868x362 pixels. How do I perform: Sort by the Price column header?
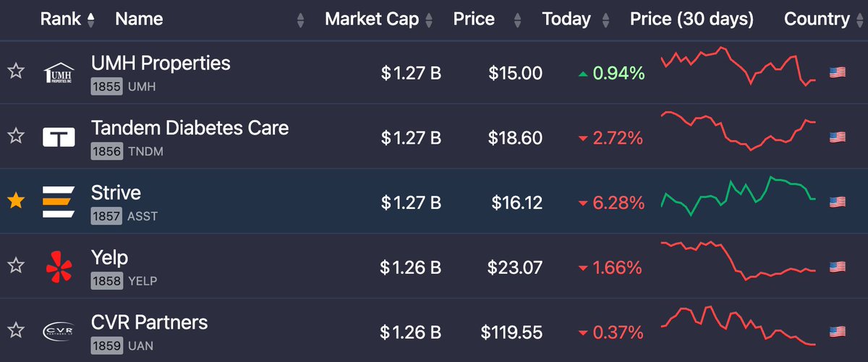[x=474, y=20]
